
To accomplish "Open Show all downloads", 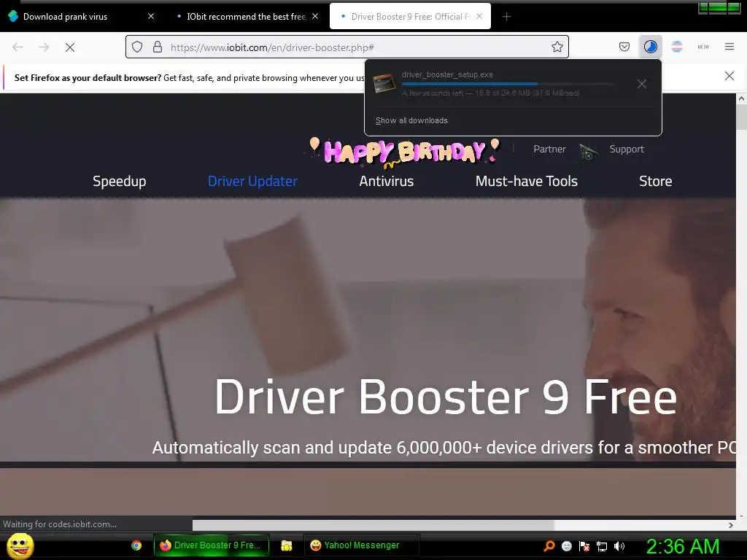I will [x=411, y=120].
